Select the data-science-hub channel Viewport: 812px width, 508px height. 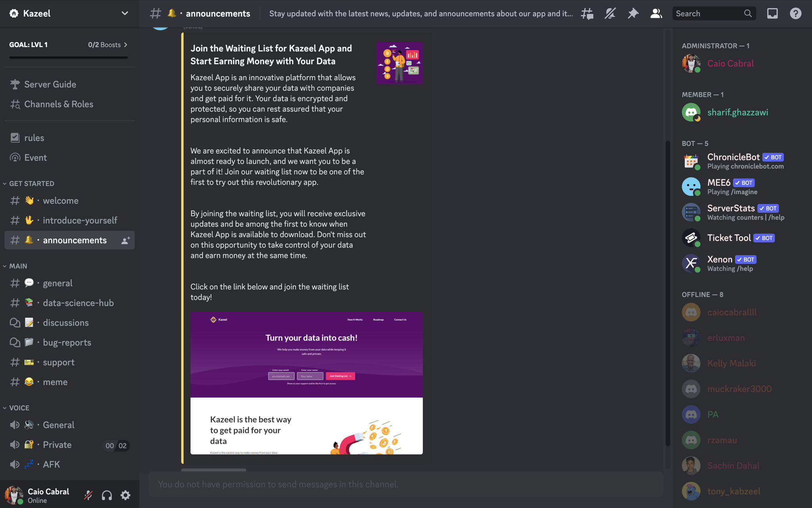click(79, 302)
